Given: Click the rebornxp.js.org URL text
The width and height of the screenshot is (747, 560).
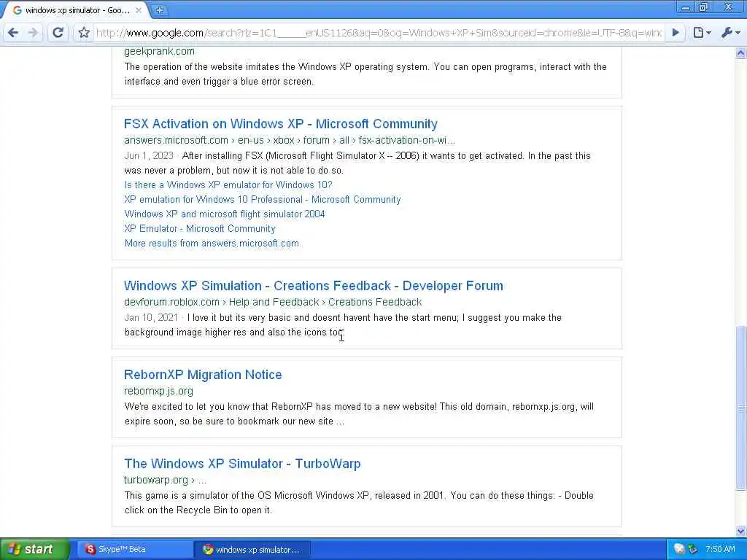Looking at the screenshot, I should click(158, 391).
